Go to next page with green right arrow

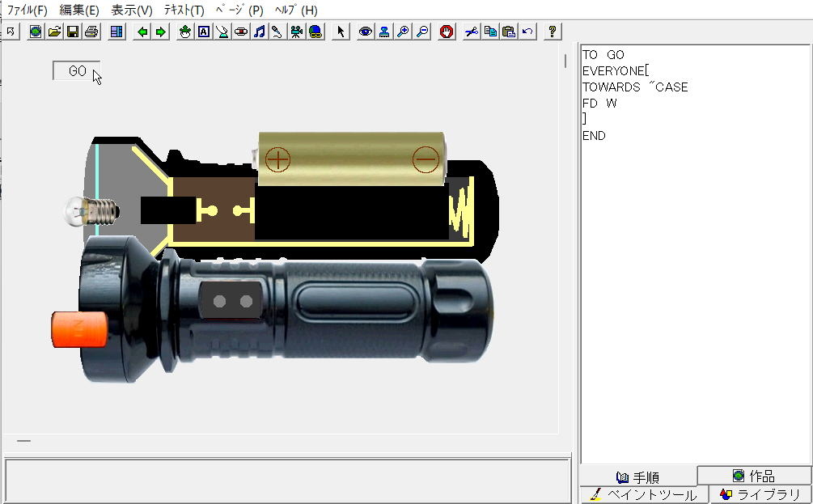pos(161,32)
